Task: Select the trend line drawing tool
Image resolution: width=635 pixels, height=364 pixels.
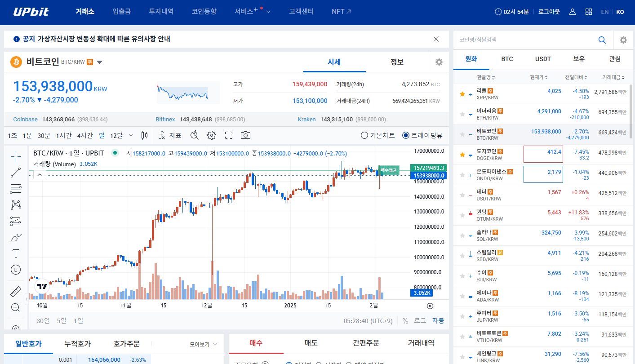Action: click(16, 172)
